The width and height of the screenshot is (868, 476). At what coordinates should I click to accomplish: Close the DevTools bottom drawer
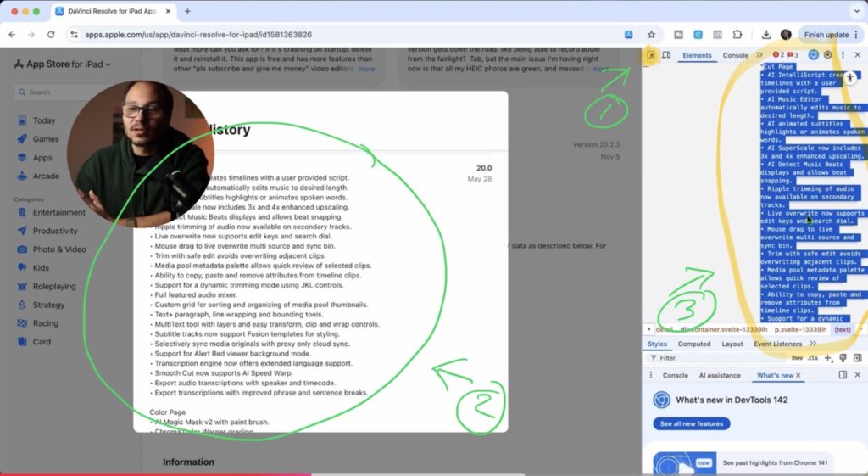point(858,375)
